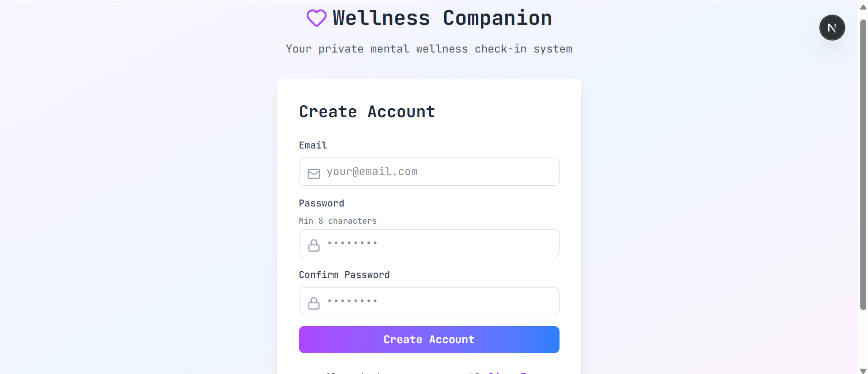This screenshot has height=374, width=868.
Task: Click the lock icon in Password field
Action: point(314,245)
